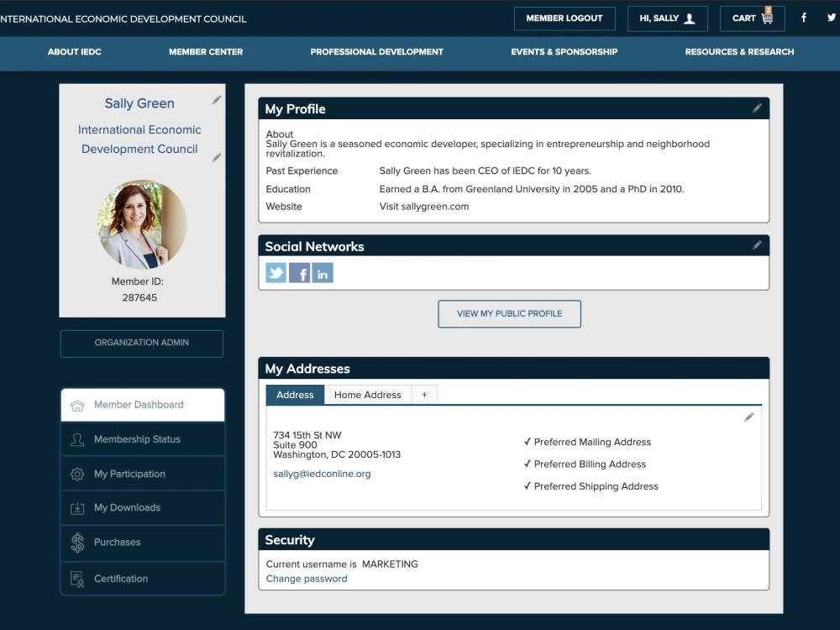The width and height of the screenshot is (840, 630).
Task: Add new address with plus tab
Action: [x=424, y=395]
